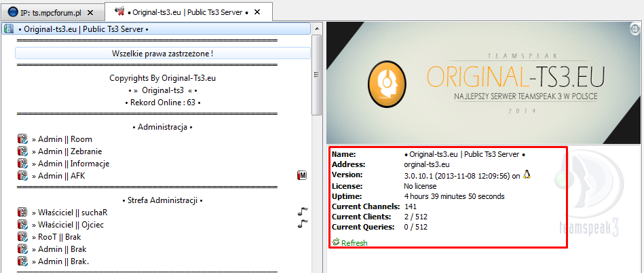
Task: Select the » Admin || Brak. channel
Action: pyautogui.click(x=60, y=261)
